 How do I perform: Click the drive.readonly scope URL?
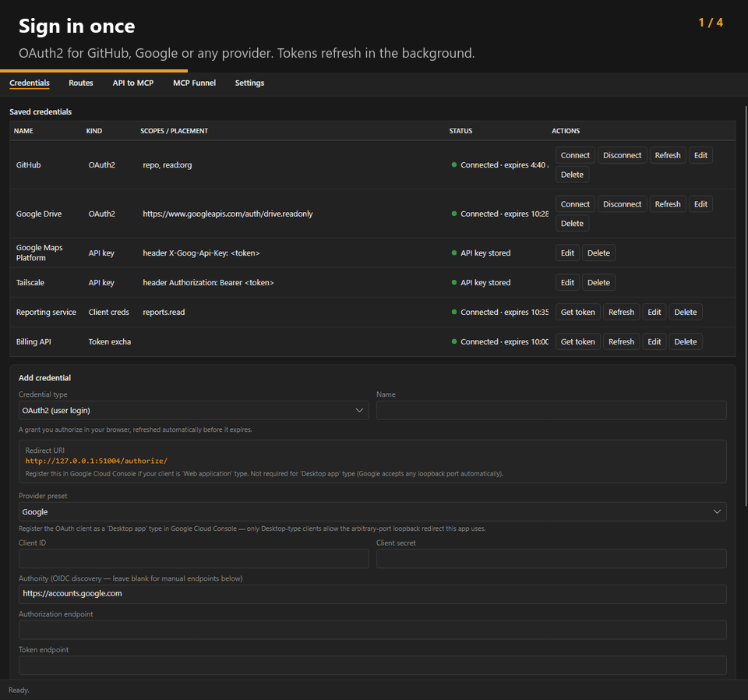click(228, 214)
